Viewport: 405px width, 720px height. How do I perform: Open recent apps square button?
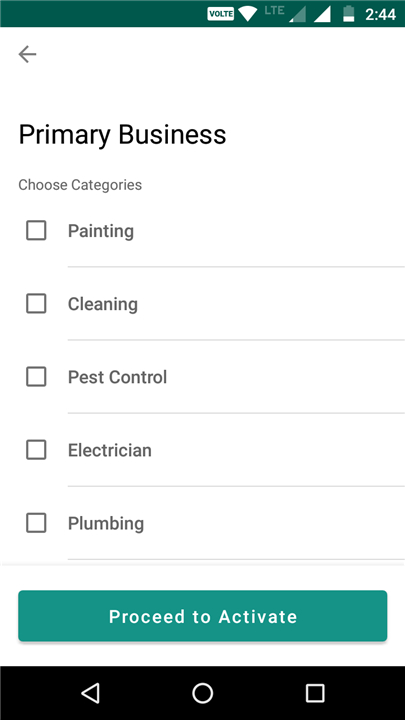coord(315,693)
